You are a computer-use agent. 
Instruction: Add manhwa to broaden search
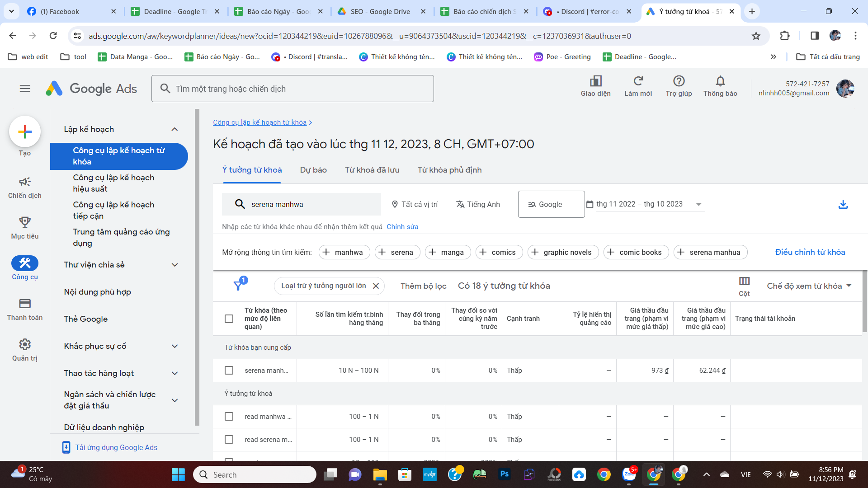[x=344, y=252]
